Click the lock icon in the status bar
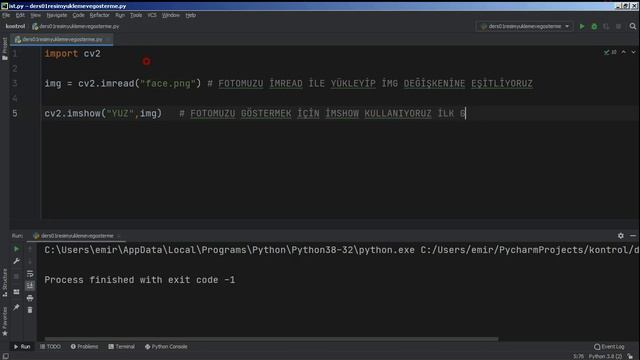The image size is (640, 360). pos(631,356)
